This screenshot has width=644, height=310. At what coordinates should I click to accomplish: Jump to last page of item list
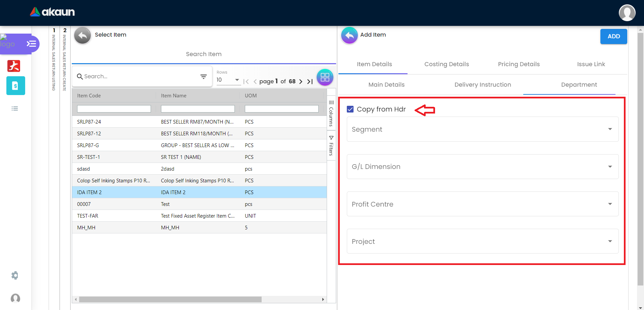pos(310,82)
